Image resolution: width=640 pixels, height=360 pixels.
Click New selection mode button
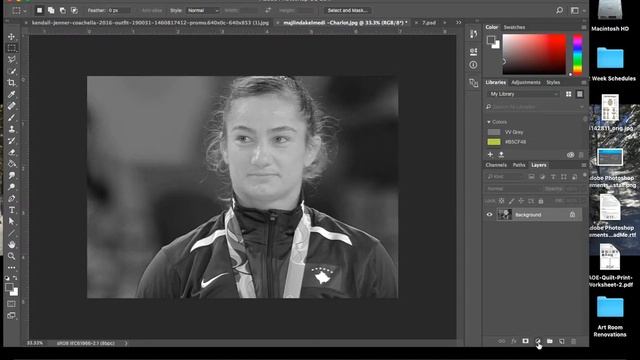point(40,10)
